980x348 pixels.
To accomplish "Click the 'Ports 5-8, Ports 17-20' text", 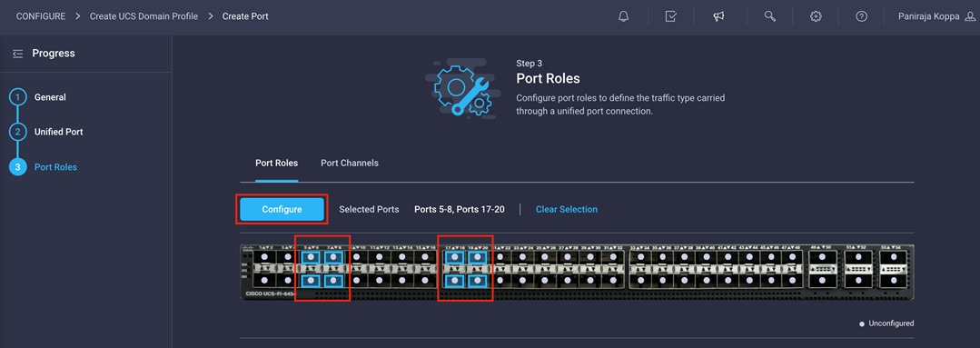I will click(x=460, y=209).
